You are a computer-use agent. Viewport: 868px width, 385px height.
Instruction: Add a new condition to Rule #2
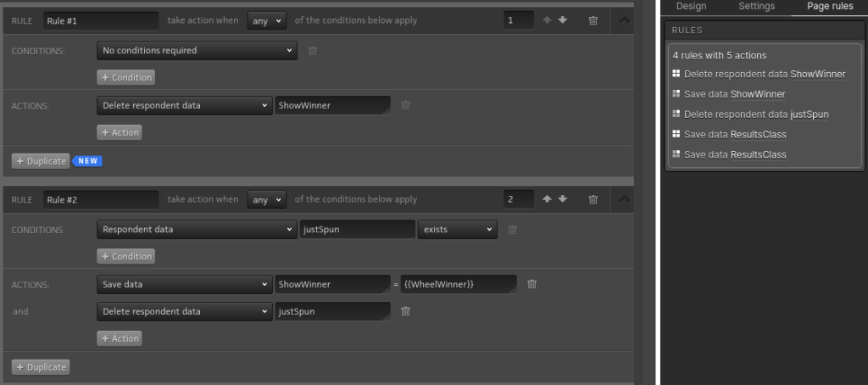pos(125,256)
